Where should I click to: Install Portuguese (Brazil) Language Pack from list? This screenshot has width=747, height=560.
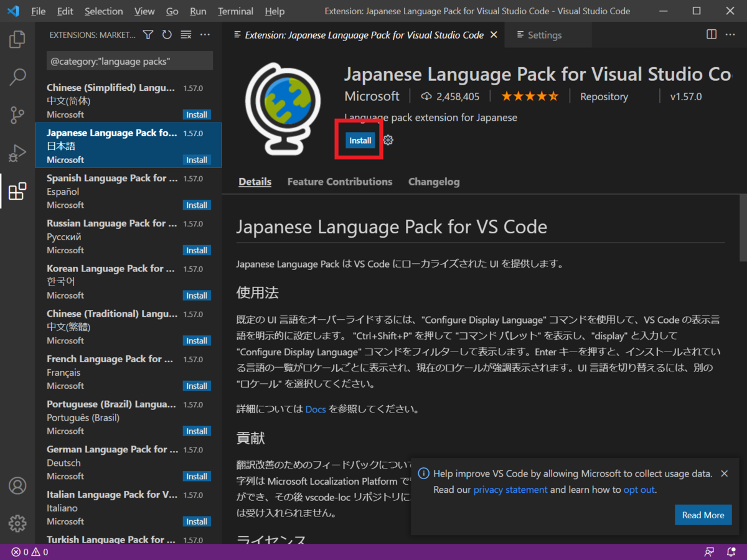197,431
